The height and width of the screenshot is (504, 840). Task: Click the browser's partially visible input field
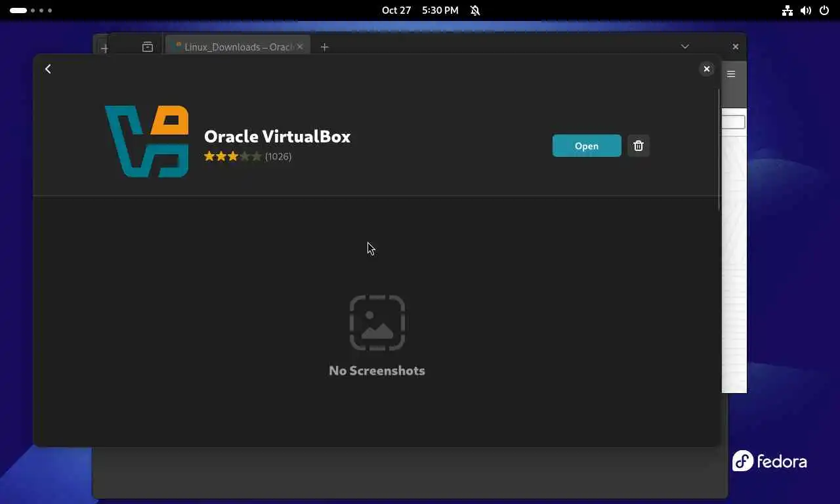click(x=734, y=122)
